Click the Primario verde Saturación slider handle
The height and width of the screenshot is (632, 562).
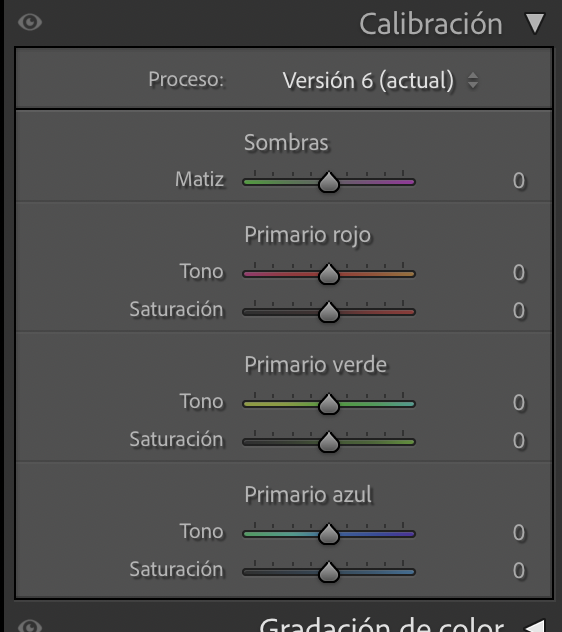(x=329, y=441)
